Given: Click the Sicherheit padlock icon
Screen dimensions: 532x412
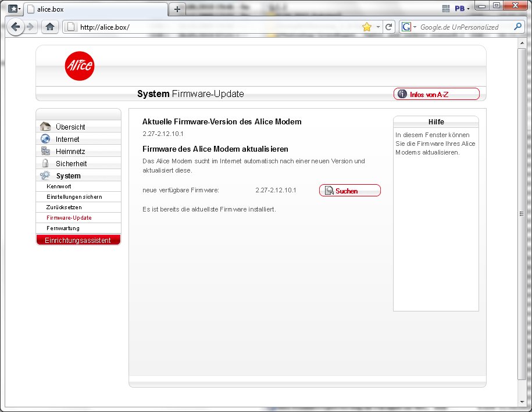Looking at the screenshot, I should pyautogui.click(x=45, y=163).
